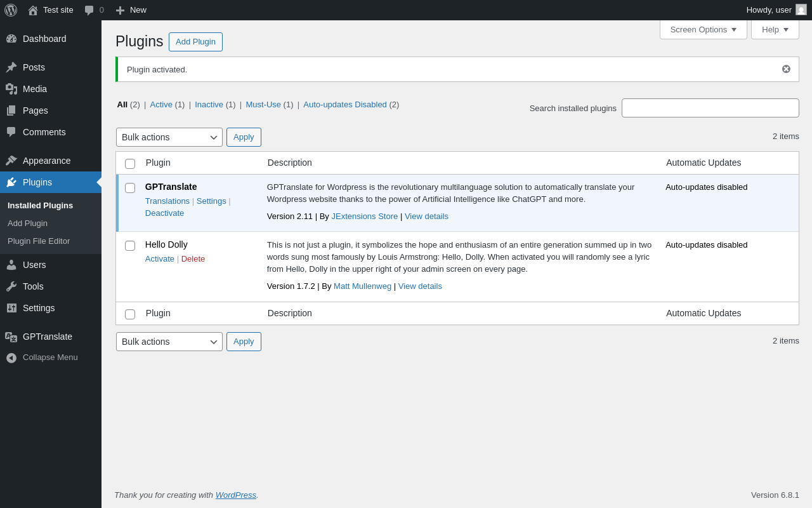
Task: Collapse the admin sidebar menu
Action: click(49, 358)
